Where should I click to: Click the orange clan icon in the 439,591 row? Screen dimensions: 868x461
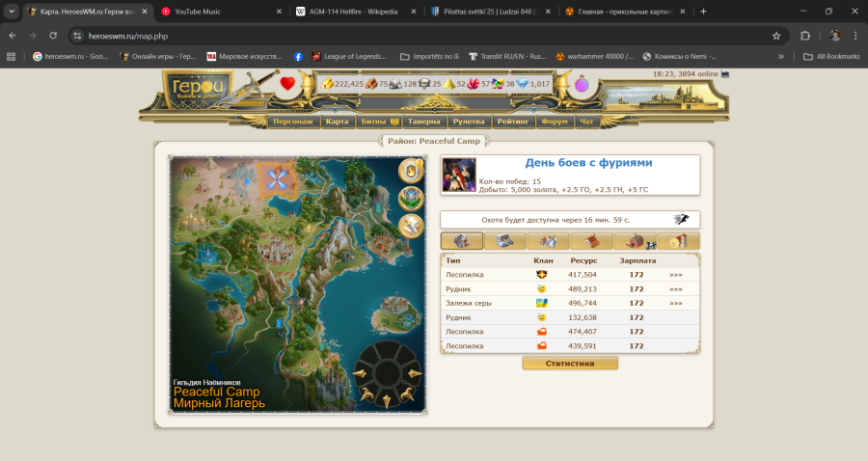(541, 346)
